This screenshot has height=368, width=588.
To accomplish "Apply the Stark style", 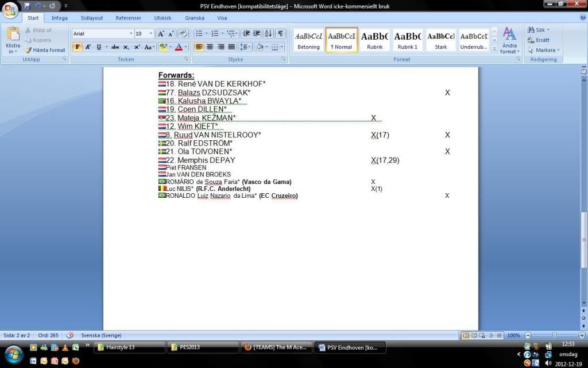I will [x=441, y=40].
